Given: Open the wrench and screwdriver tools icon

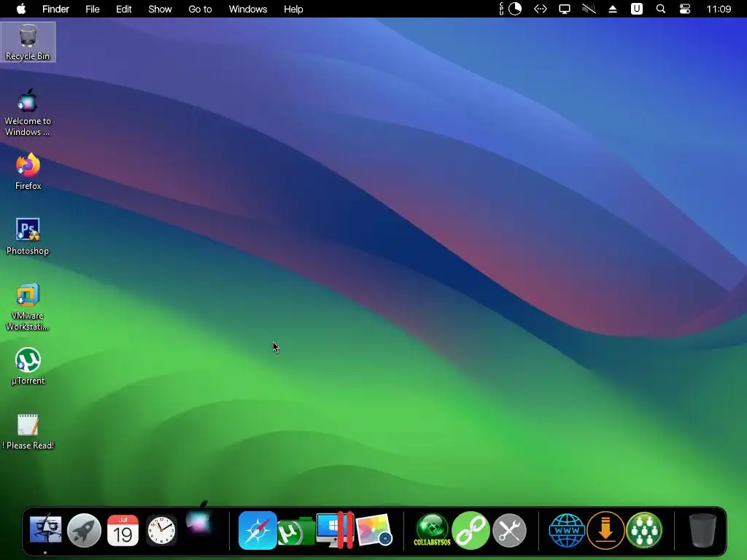Looking at the screenshot, I should [x=509, y=530].
